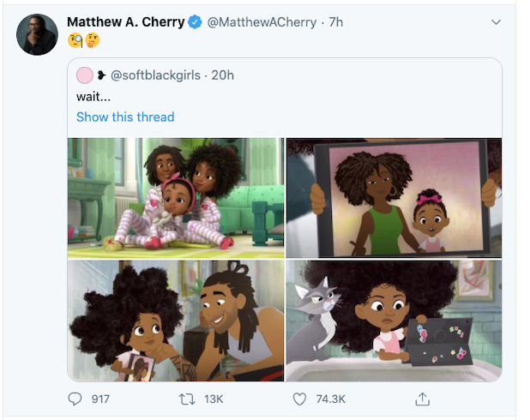Open the image of the family in pajamas

[x=176, y=197]
